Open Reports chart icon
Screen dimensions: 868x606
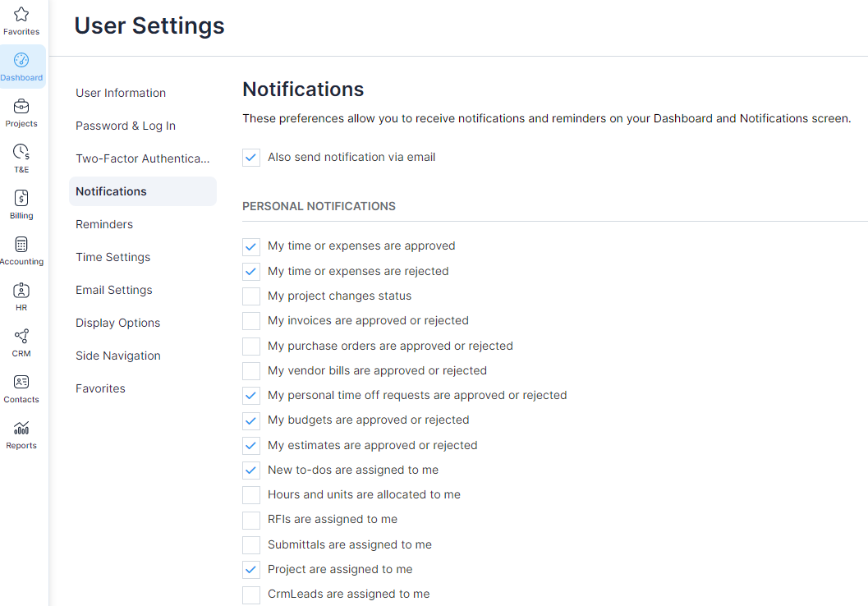pos(21,428)
